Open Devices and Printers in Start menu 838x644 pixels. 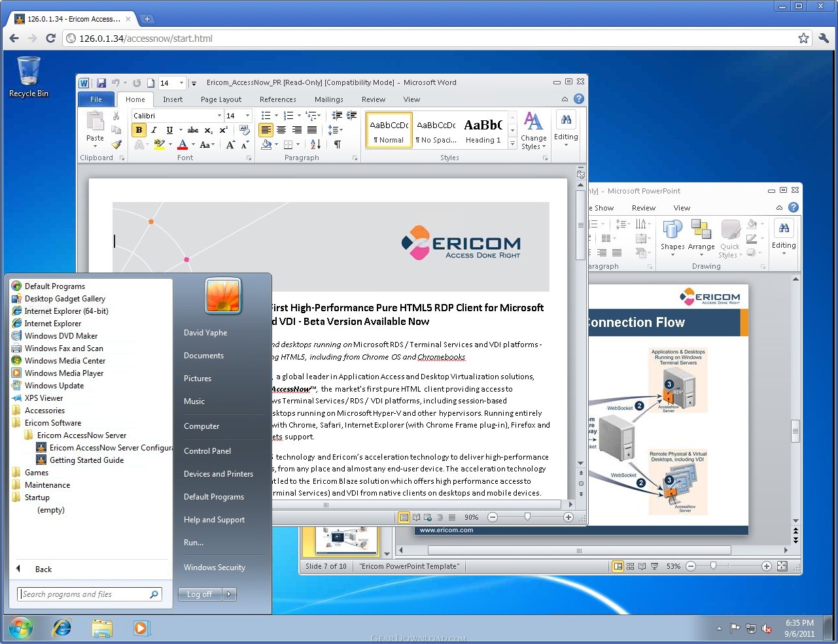click(x=218, y=474)
